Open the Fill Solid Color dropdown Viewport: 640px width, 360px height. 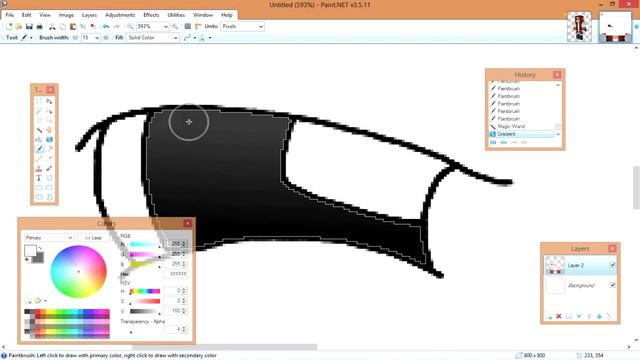(x=176, y=38)
